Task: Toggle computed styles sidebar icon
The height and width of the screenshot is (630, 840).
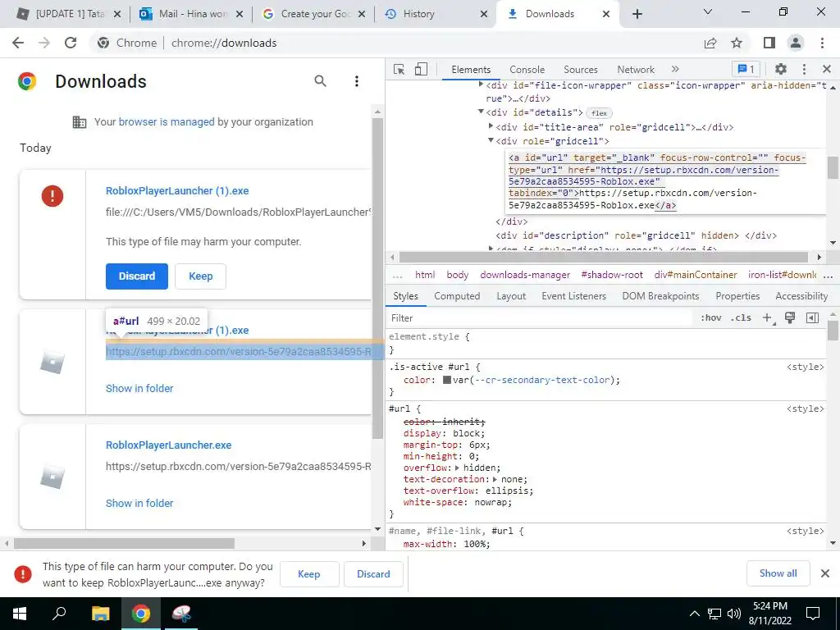Action: point(812,317)
